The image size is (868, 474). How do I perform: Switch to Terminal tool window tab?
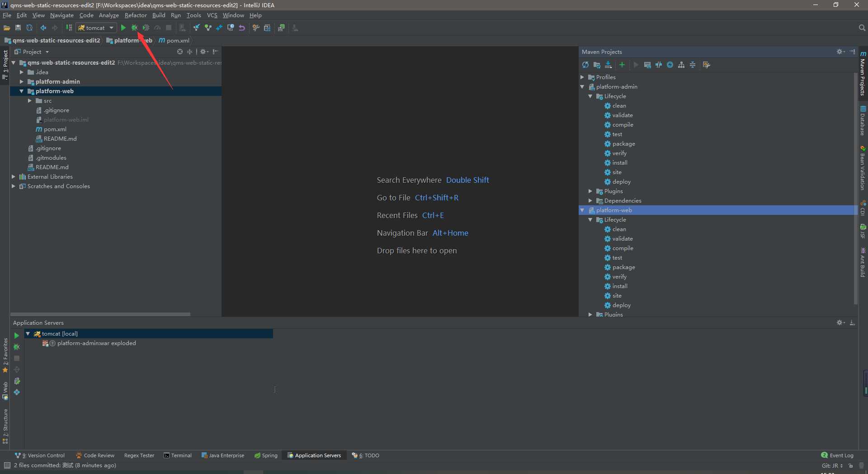pyautogui.click(x=178, y=455)
